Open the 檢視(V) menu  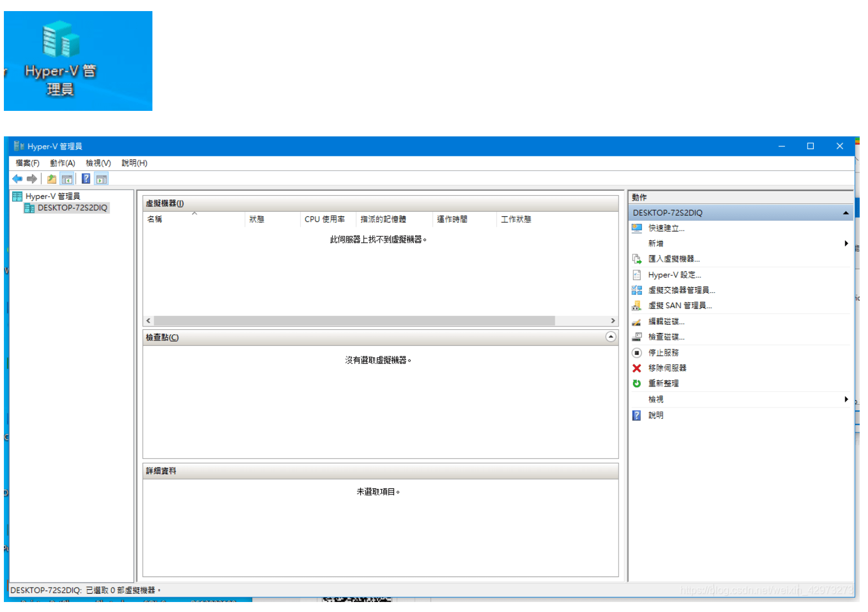click(98, 163)
